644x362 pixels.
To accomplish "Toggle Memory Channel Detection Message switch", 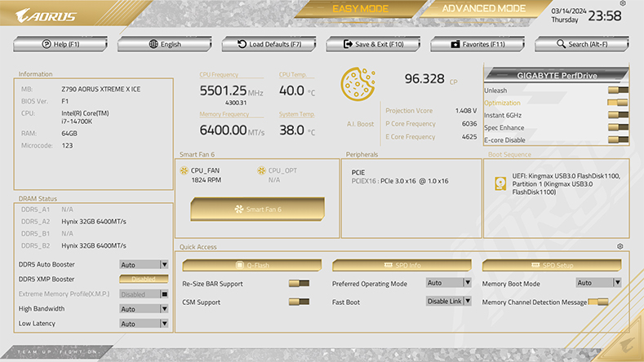I will point(598,302).
